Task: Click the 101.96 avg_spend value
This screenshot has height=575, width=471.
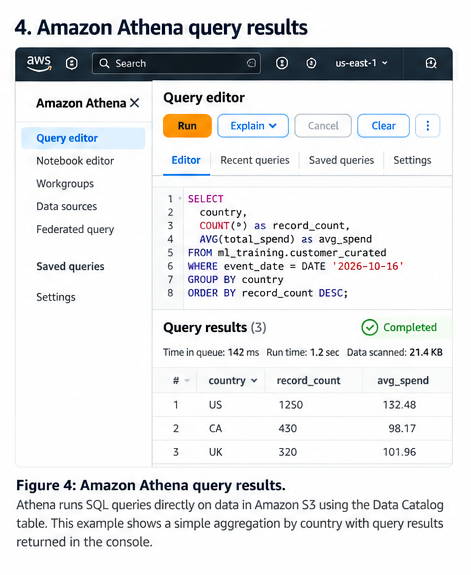Action: point(399,452)
